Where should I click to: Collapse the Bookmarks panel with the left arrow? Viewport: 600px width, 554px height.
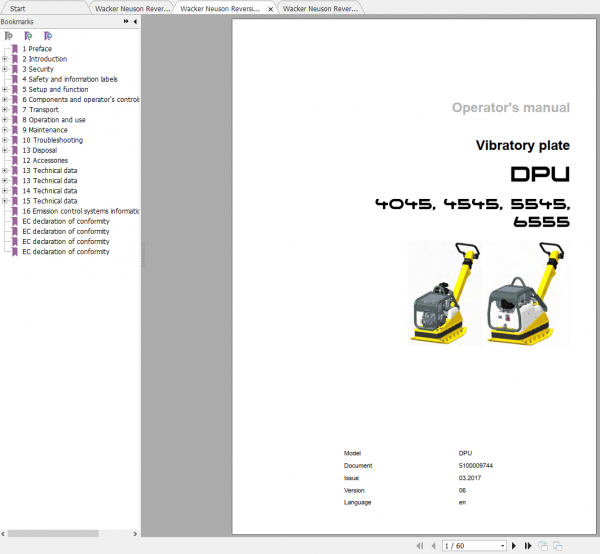[135, 22]
